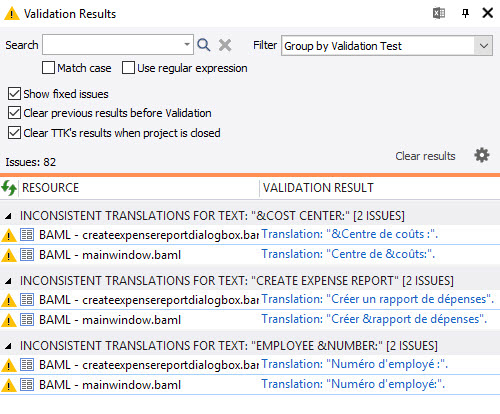Open translation "Numéro d'employé :" link

click(x=355, y=364)
